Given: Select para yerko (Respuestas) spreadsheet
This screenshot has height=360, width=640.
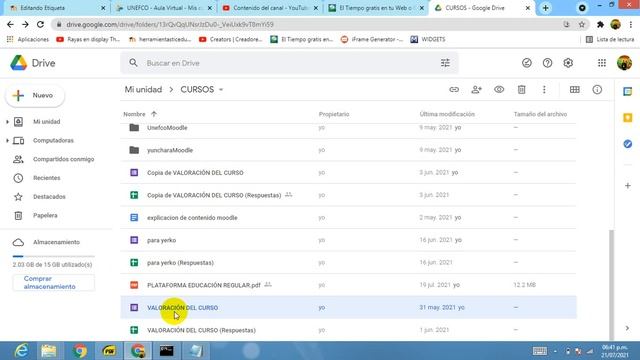Looking at the screenshot, I should pos(348,262).
